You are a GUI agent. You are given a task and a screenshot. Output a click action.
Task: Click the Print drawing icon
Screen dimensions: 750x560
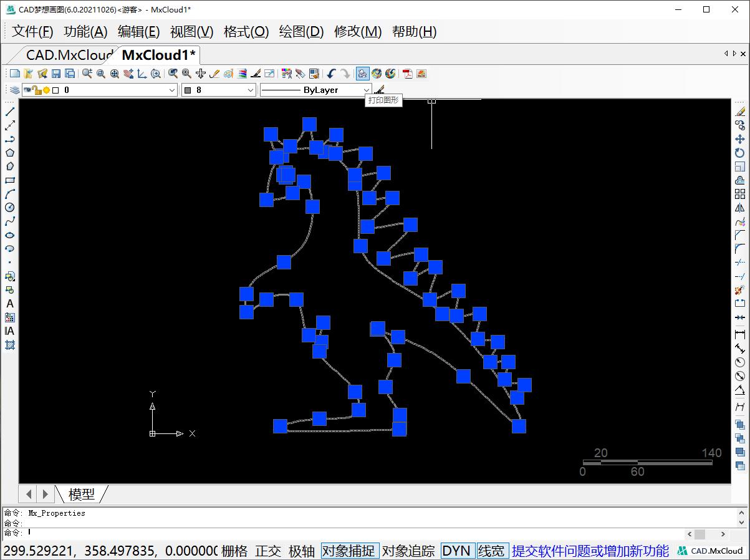pyautogui.click(x=362, y=74)
